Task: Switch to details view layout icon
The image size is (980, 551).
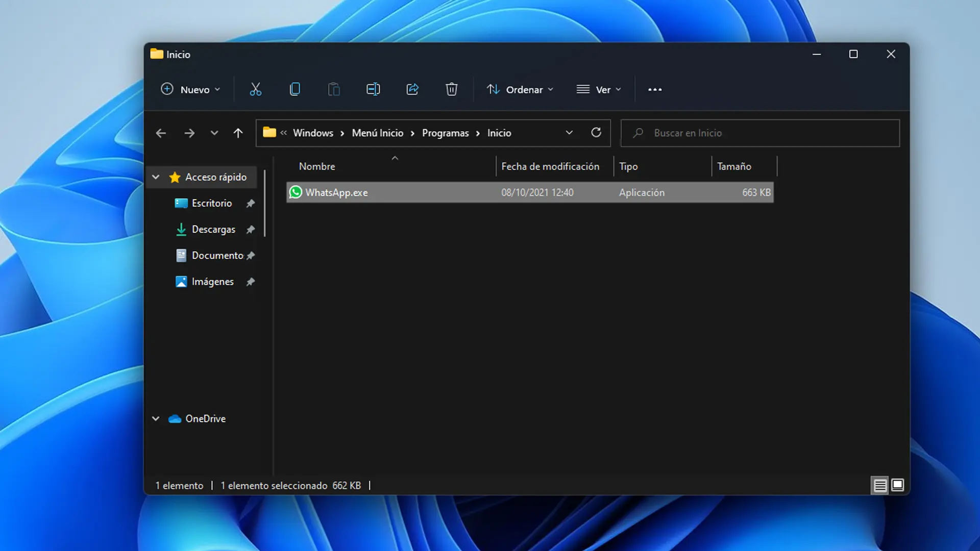Action: pyautogui.click(x=880, y=485)
